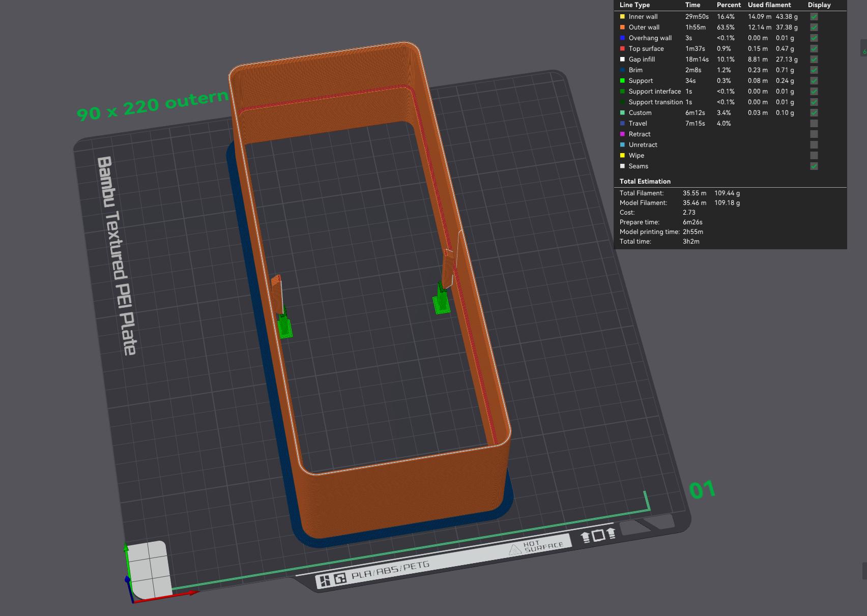Hide the Inner wall line type
The image size is (867, 616).
coord(814,17)
